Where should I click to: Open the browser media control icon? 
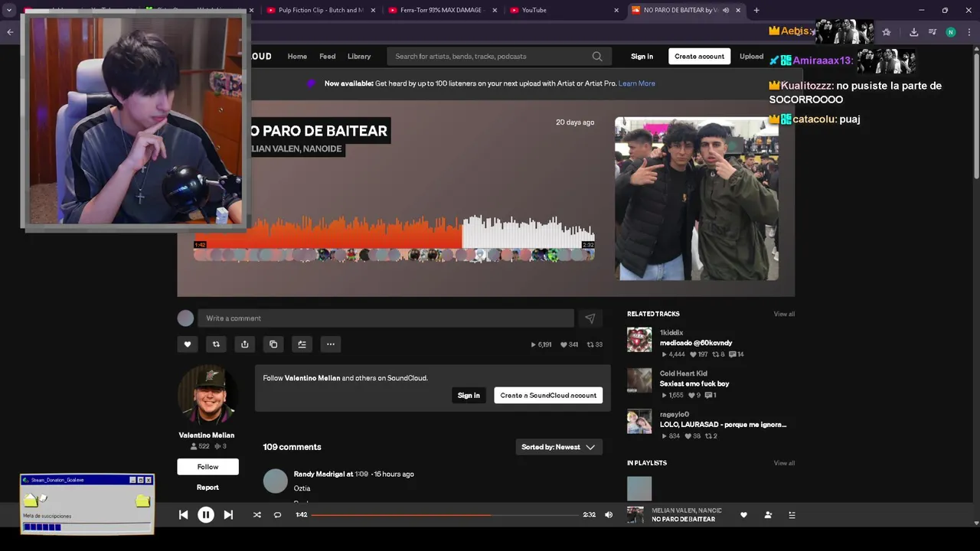pos(933,32)
